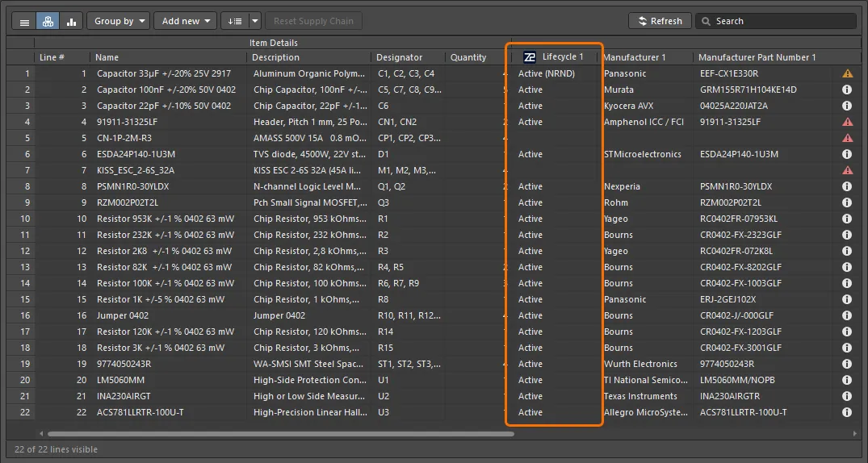Screen dimensions: 868x463
Task: Click the info icon for GRM155R71H104KE14D
Action: (x=847, y=90)
